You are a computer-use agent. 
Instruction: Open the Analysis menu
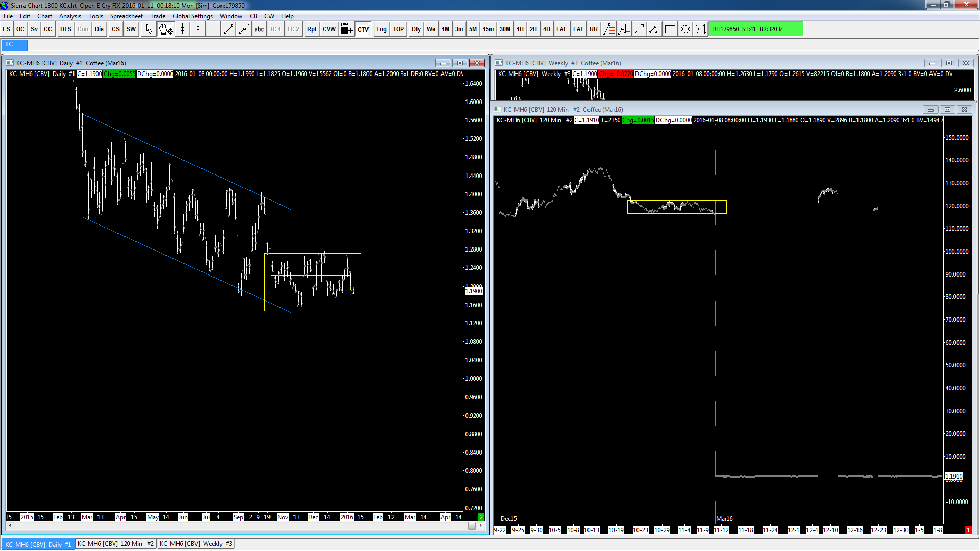coord(70,16)
